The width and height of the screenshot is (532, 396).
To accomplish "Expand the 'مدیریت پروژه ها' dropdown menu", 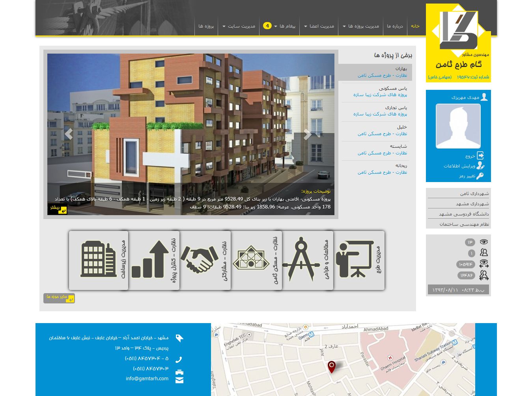I will coord(360,26).
